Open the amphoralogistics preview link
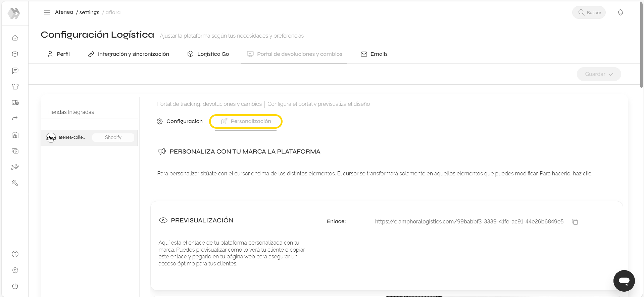Screen dimensions: 644x297 tap(469, 222)
